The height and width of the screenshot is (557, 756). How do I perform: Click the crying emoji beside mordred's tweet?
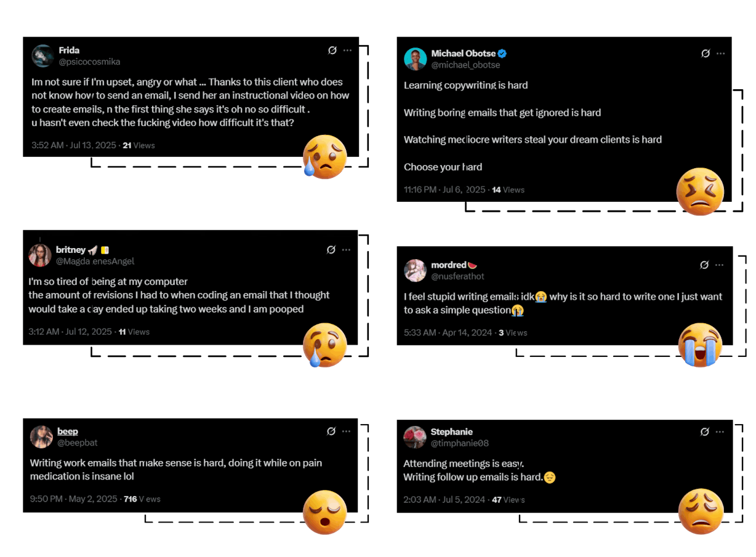tap(700, 345)
